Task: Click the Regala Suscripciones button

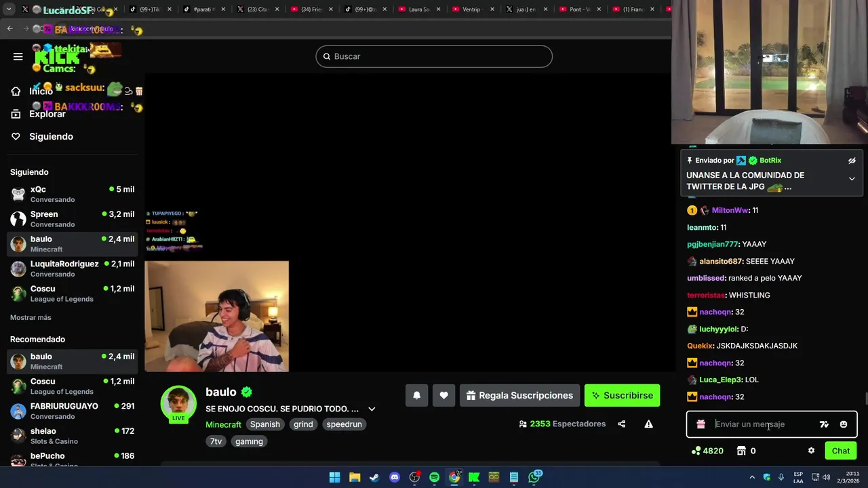Action: (520, 396)
